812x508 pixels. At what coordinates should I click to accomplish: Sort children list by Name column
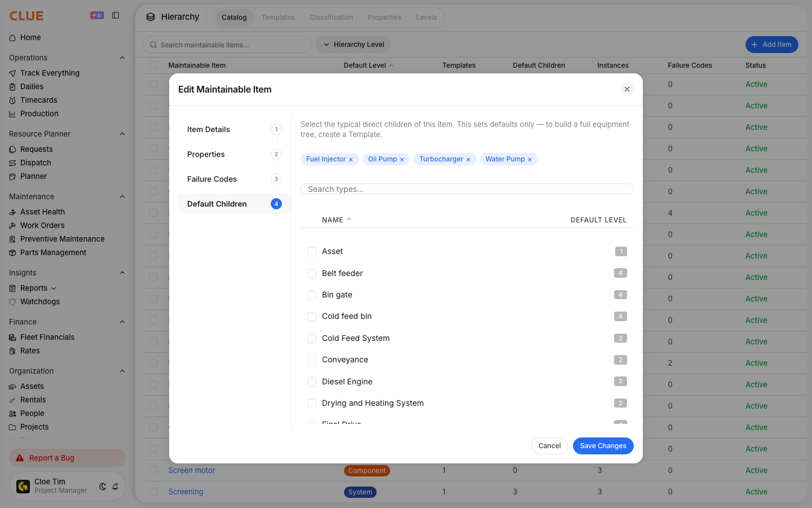(x=336, y=220)
